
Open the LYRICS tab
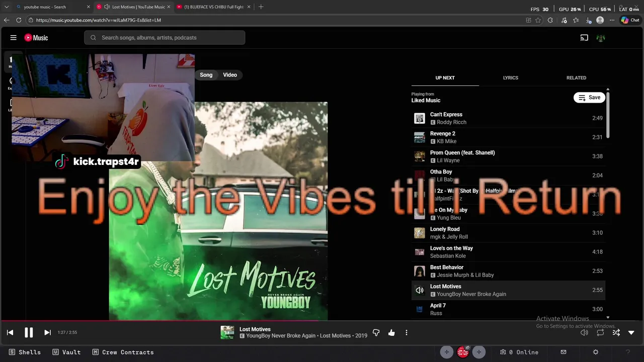(510, 78)
